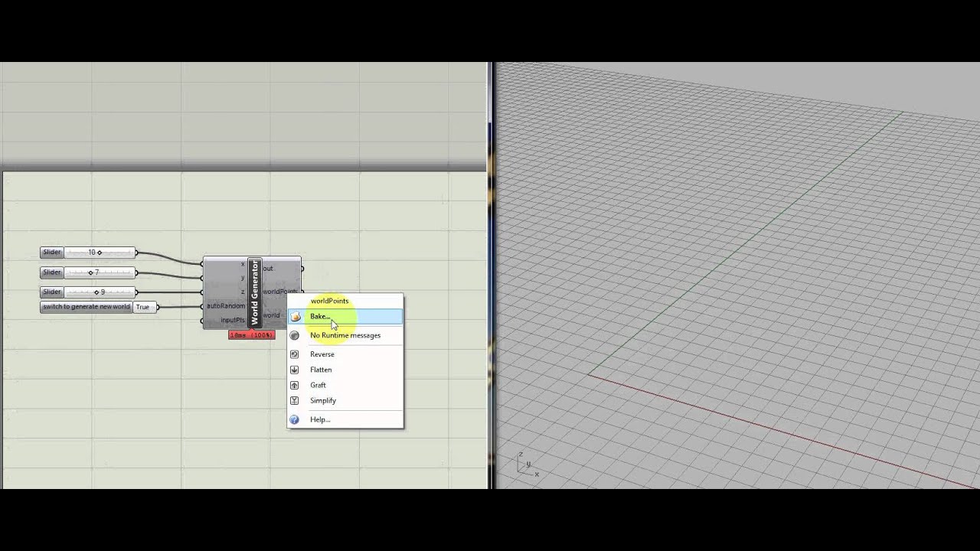
Task: Click the output grip of the True toggle
Action: coord(156,307)
